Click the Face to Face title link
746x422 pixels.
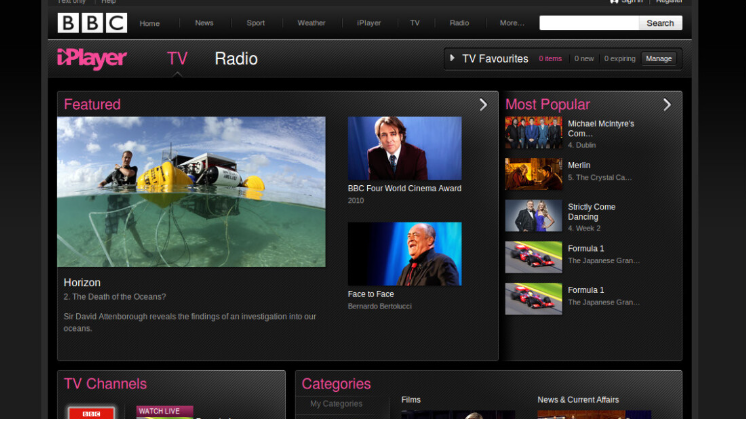pos(371,294)
